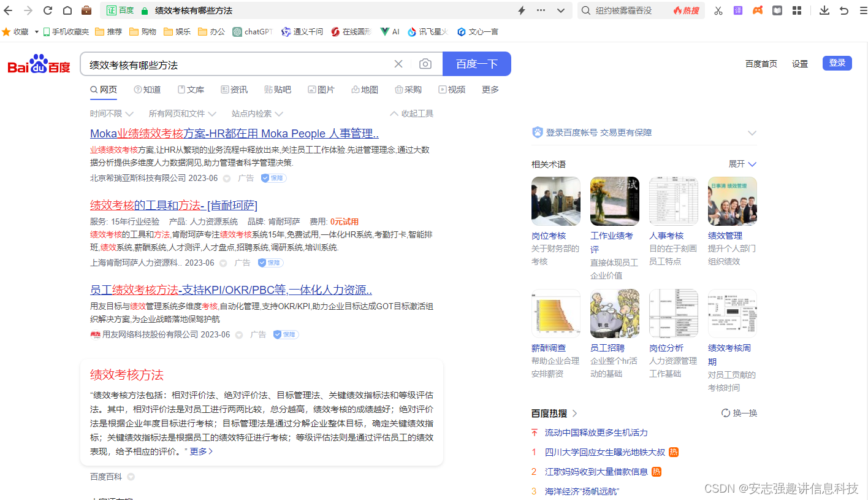Screen dimensions: 868x500
Task: Click the scissors screenshot tool icon
Action: click(718, 10)
